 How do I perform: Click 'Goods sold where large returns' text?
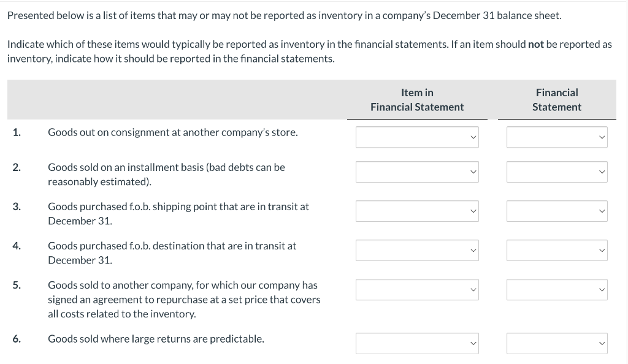156,339
